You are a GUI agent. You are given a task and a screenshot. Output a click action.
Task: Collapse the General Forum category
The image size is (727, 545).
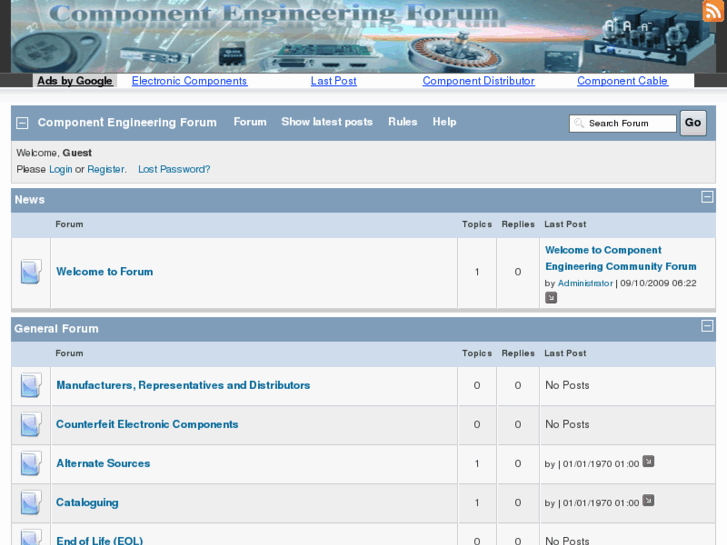click(707, 327)
